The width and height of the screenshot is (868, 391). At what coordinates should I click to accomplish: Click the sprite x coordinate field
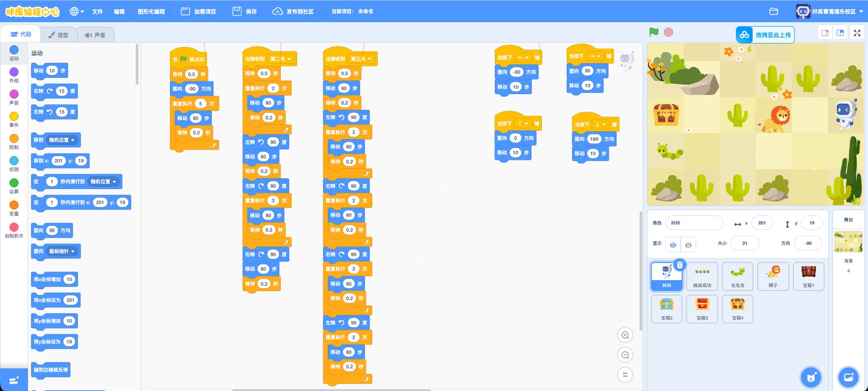click(x=762, y=223)
